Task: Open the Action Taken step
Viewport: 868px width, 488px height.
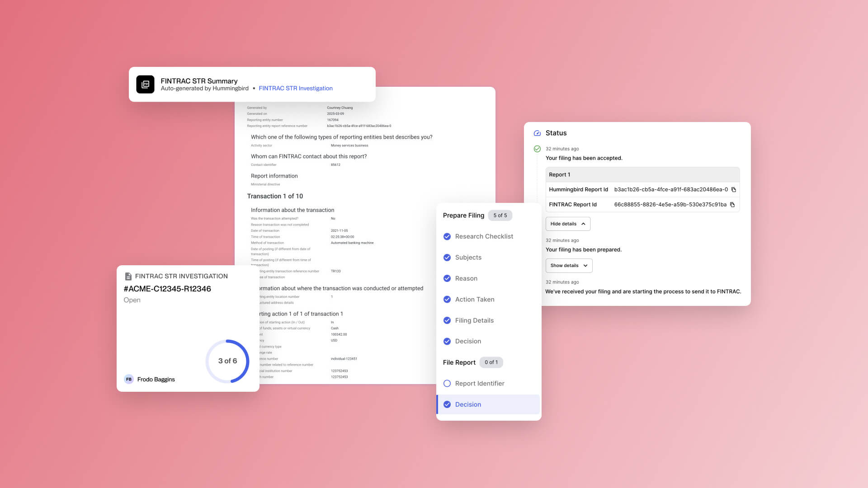Action: pos(474,300)
